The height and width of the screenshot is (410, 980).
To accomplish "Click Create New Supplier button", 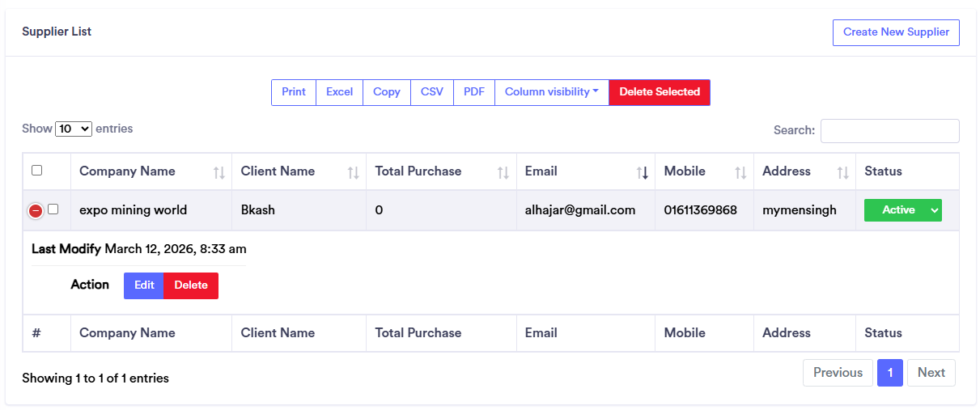I will tap(896, 32).
